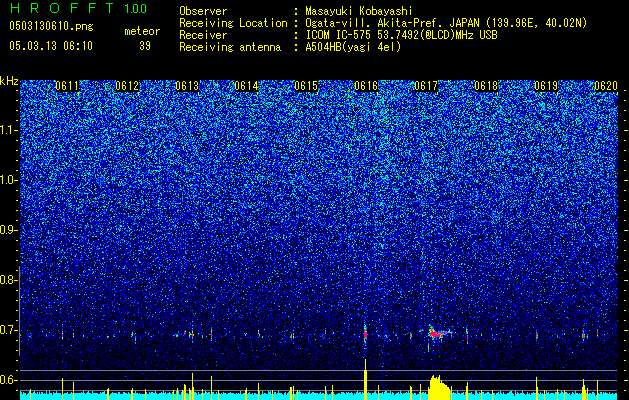Click the 0611 time marker
This screenshot has width=629, height=400.
(67, 86)
